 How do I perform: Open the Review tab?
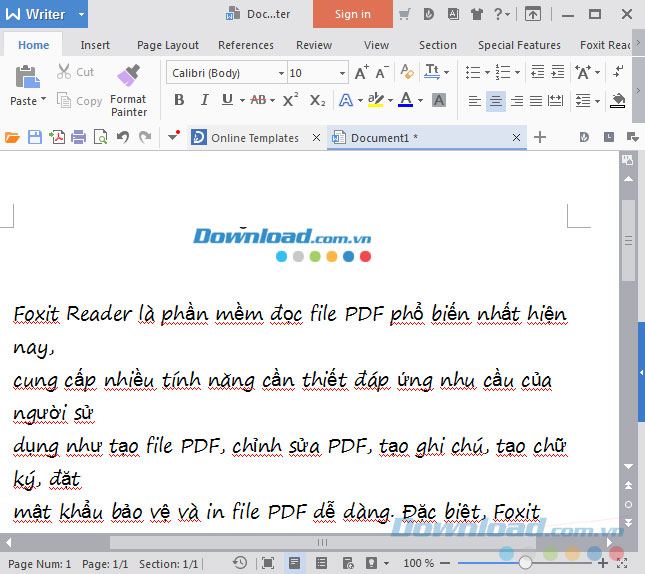314,45
